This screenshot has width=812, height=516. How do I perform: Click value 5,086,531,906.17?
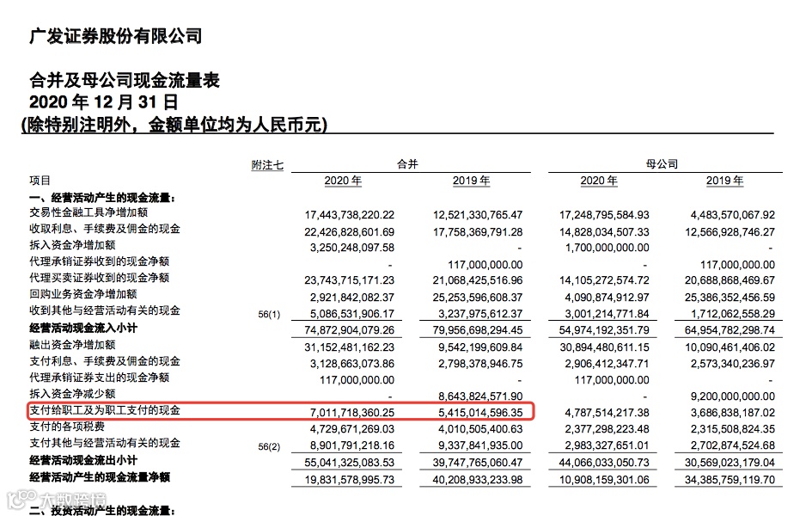pyautogui.click(x=352, y=314)
